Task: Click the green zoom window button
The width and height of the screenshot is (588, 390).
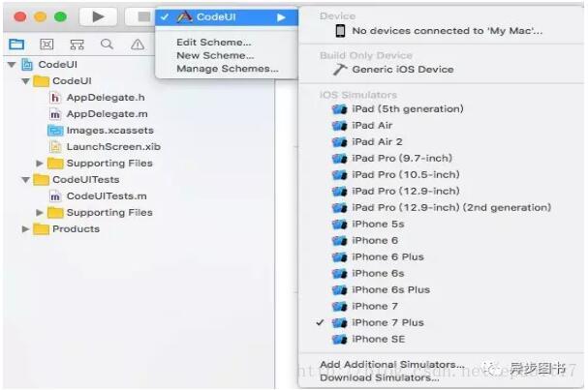Action: [x=60, y=16]
